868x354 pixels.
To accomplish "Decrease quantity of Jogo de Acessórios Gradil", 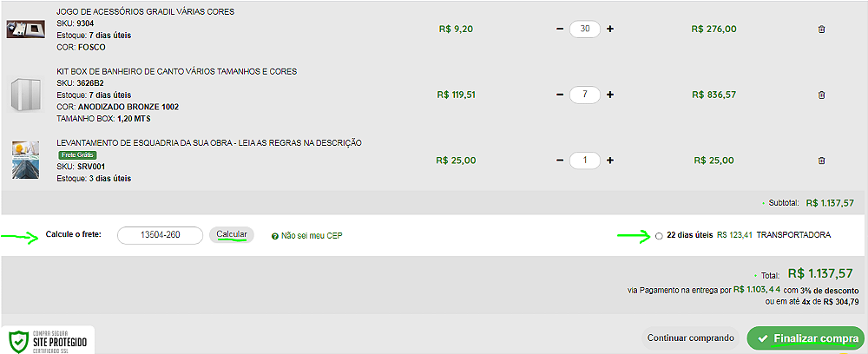I will click(560, 29).
